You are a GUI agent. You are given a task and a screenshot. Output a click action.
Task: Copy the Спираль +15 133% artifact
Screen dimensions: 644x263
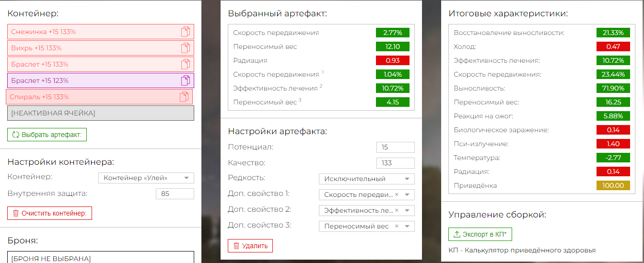point(184,97)
